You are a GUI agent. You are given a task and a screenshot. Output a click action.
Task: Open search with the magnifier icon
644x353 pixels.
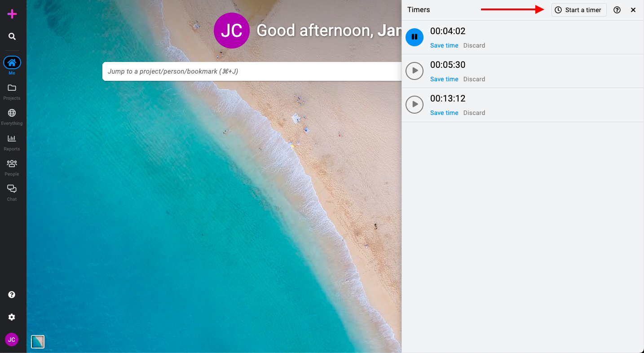tap(12, 36)
